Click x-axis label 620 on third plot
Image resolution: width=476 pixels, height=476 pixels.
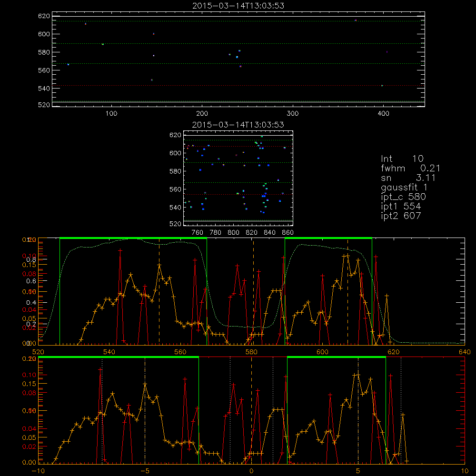click(x=394, y=352)
